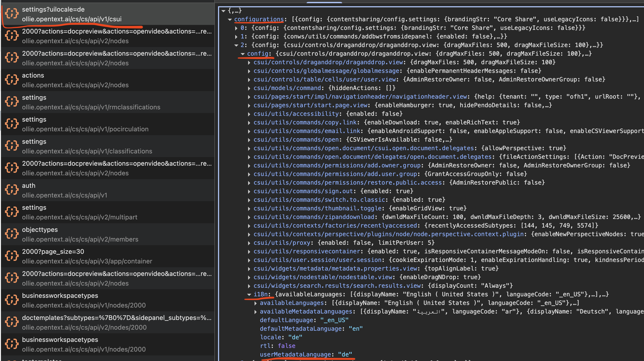Expand availableLanguages array
This screenshot has width=644, height=361.
(x=255, y=303)
